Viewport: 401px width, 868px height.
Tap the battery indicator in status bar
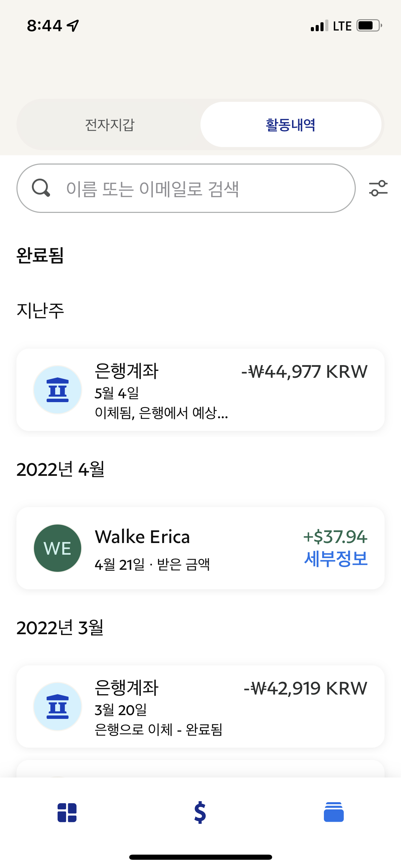pos(369,26)
